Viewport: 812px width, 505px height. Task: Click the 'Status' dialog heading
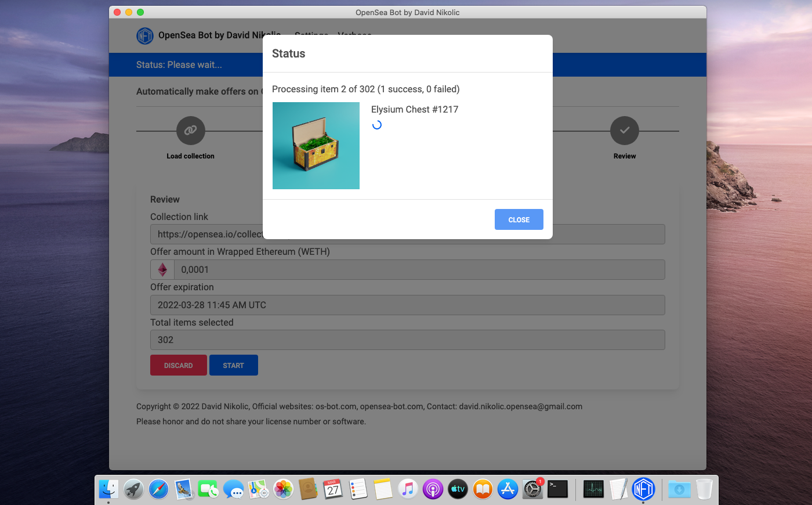pos(288,53)
